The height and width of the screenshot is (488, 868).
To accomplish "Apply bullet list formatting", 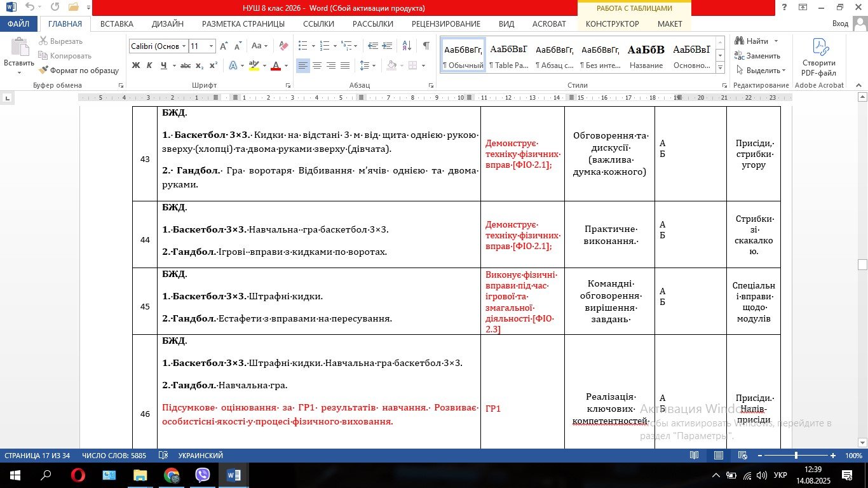I will coord(302,46).
